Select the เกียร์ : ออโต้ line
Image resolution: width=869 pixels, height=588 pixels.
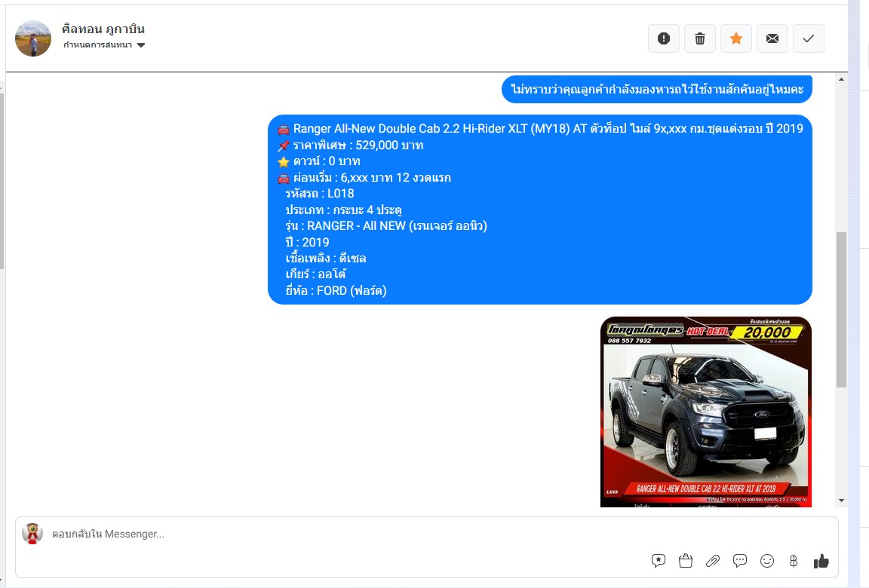316,274
